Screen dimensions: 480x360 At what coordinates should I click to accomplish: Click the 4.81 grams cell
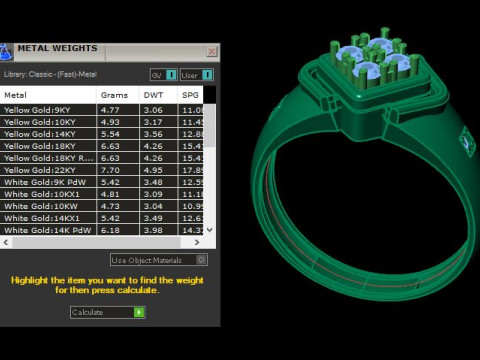pyautogui.click(x=118, y=194)
